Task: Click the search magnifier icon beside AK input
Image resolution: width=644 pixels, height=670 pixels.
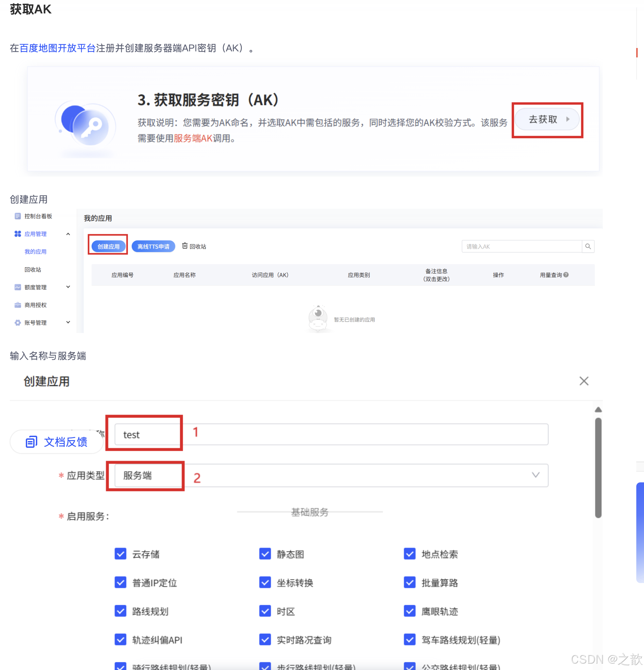Action: (588, 246)
